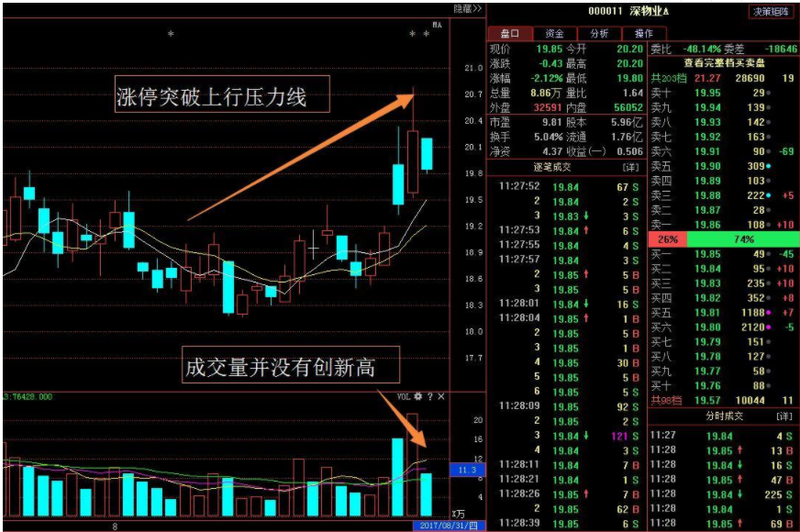Image resolution: width=800 pixels, height=532 pixels.
Task: Open the VOL indicator settings gear
Action: [x=418, y=397]
